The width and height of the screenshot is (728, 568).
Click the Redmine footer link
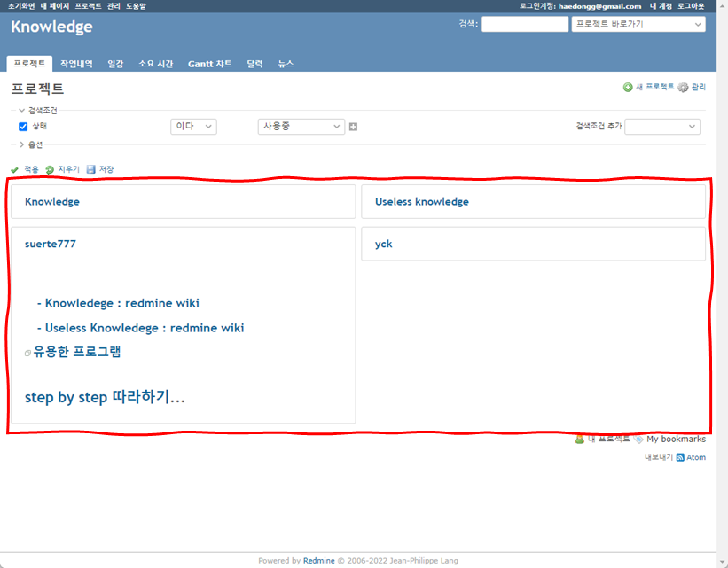[x=319, y=561]
